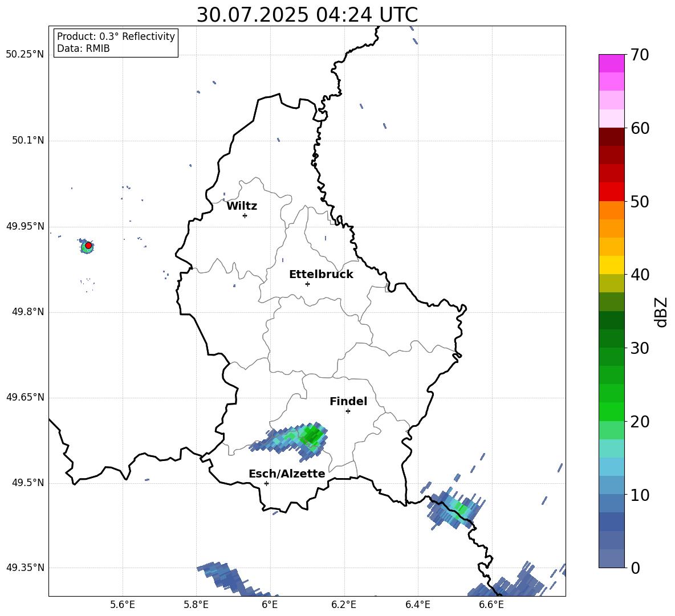The width and height of the screenshot is (675, 616).
Task: Click the title "30.07.2025 04:24 UTC"
Action: pyautogui.click(x=307, y=15)
